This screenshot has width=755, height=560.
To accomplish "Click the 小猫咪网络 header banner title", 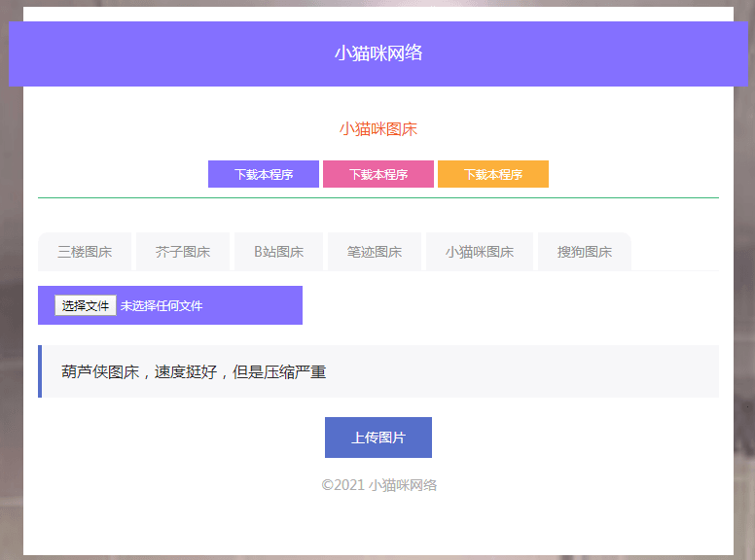I will tap(378, 53).
